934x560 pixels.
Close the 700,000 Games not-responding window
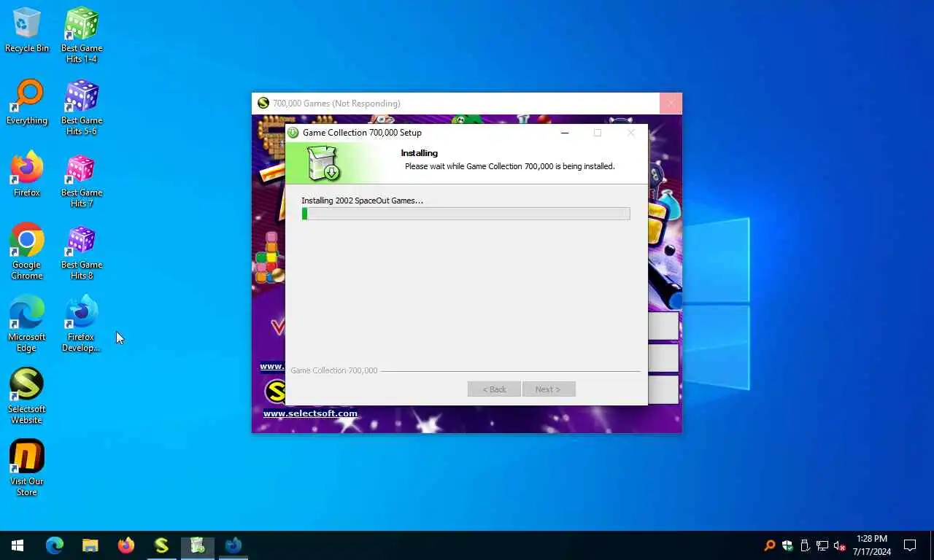[671, 104]
